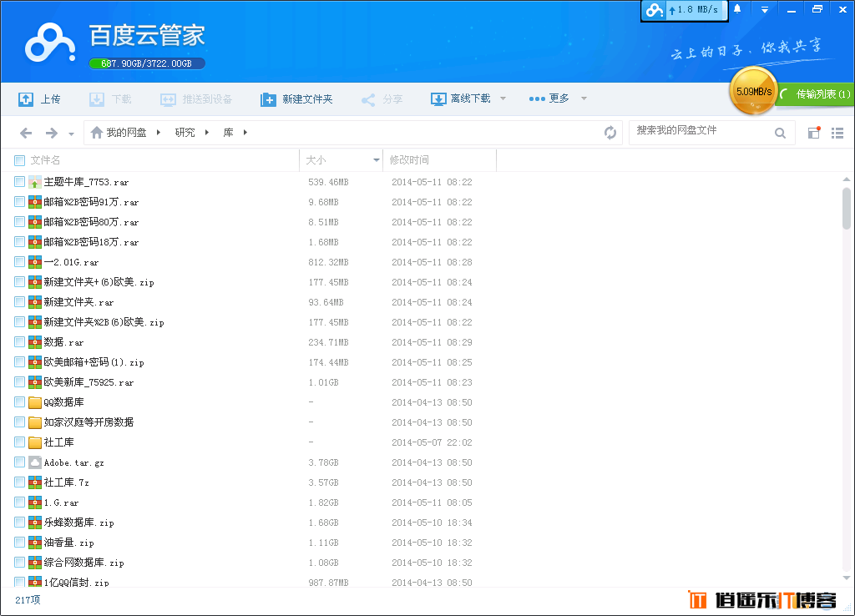
Task: Check the box for 新建文件夹.rar
Action: (20, 302)
